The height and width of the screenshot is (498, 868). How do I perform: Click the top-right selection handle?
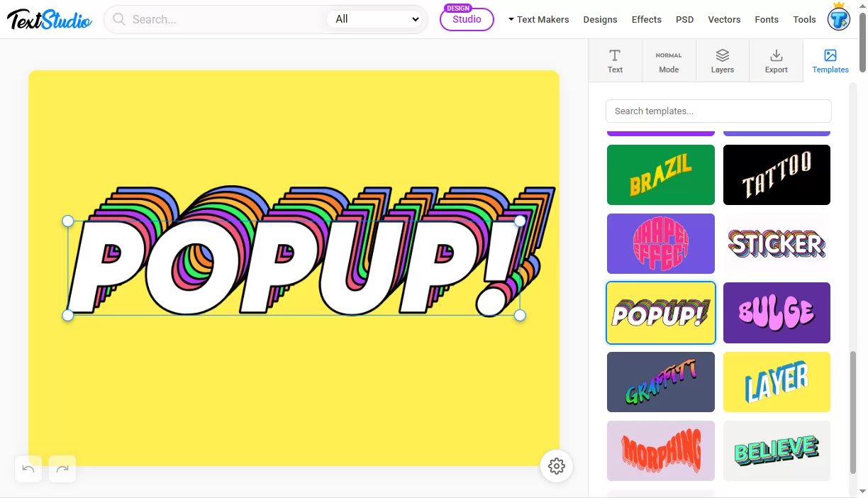(x=520, y=221)
